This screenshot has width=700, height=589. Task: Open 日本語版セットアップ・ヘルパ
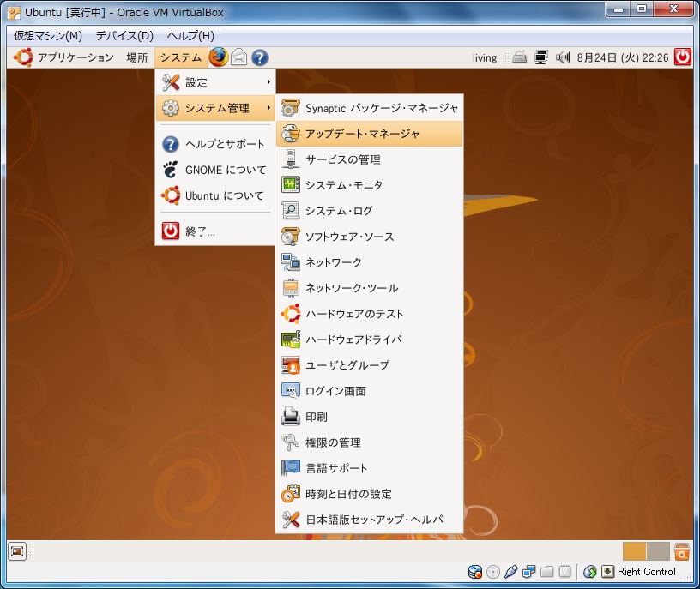369,520
